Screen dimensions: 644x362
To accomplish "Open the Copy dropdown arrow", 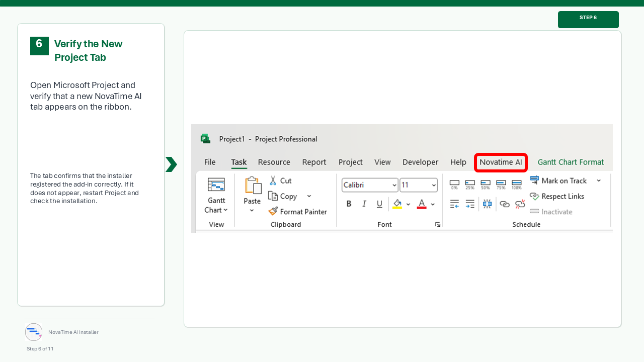I will coord(309,196).
